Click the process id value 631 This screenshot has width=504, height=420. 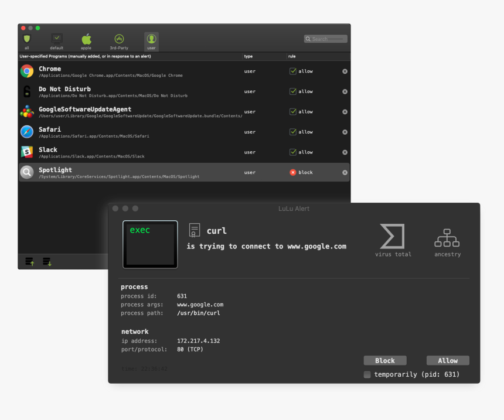[182, 296]
